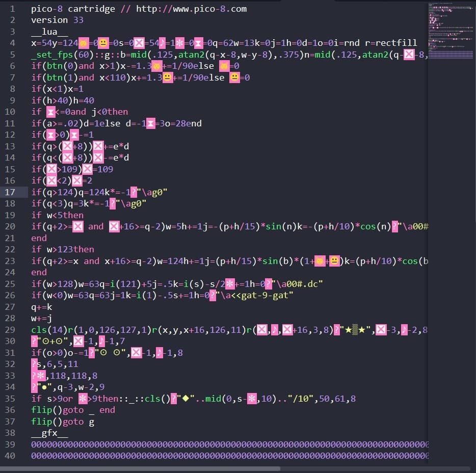This screenshot has height=473, width=476.
Task: Click line number 10 in the gutter
Action: click(x=10, y=112)
